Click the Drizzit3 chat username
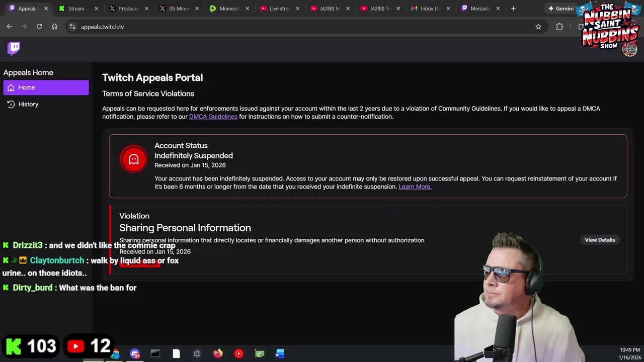The image size is (644, 362). [x=28, y=245]
